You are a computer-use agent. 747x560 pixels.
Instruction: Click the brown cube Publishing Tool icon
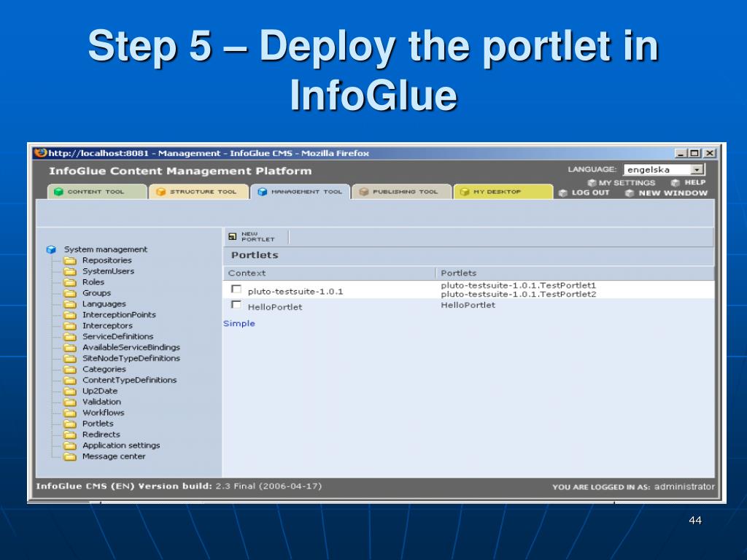364,192
